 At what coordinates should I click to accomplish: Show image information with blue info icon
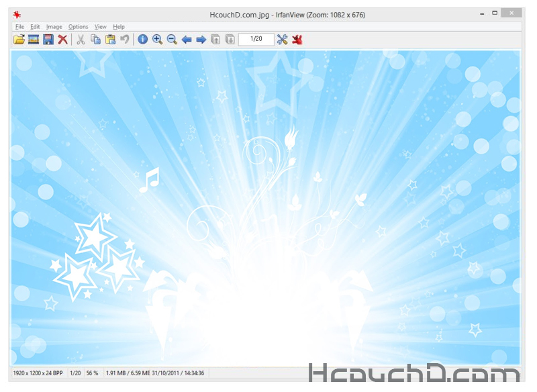click(142, 40)
